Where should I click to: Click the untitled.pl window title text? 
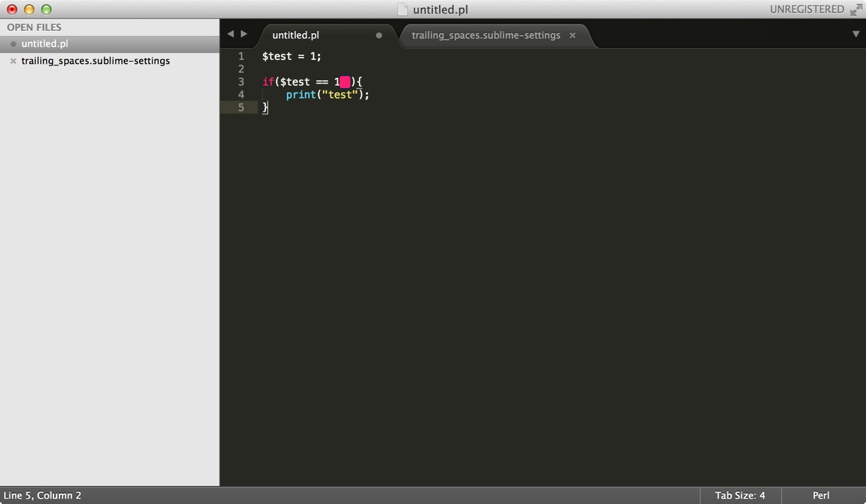pyautogui.click(x=441, y=10)
